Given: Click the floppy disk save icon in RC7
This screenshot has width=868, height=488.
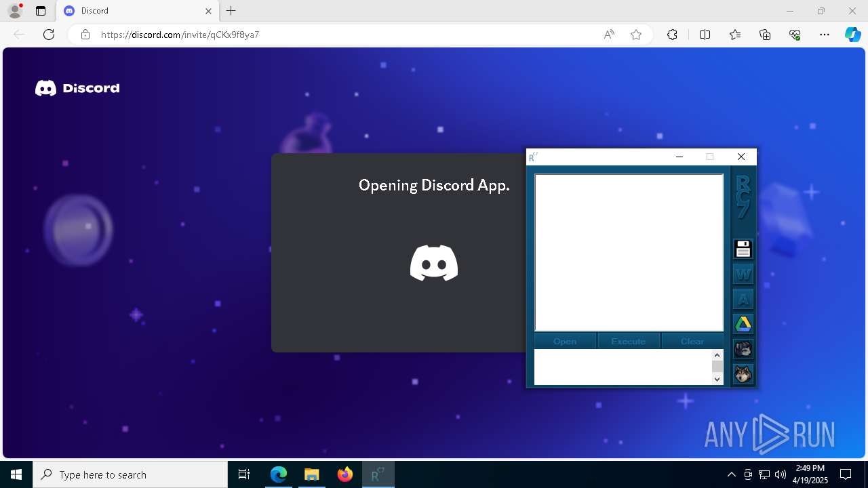Looking at the screenshot, I should (743, 249).
